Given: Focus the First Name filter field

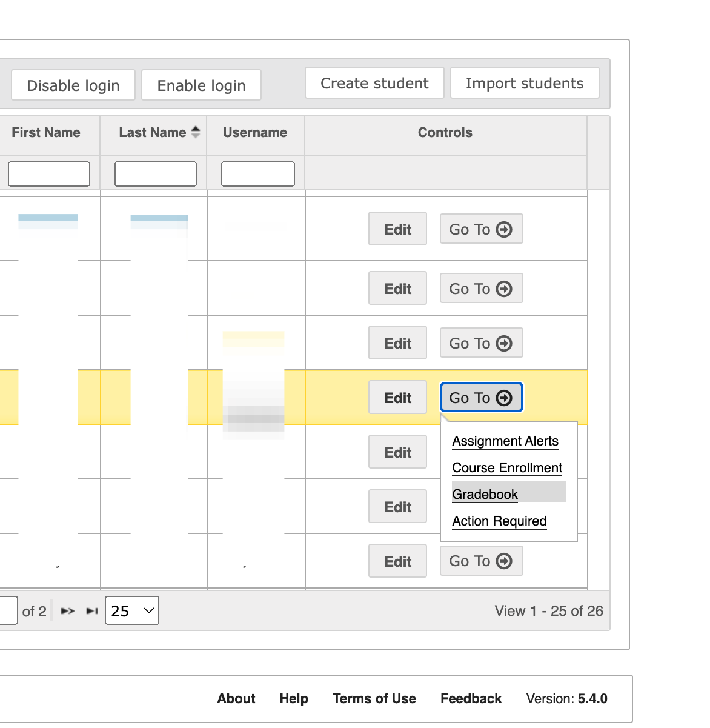Looking at the screenshot, I should click(x=49, y=174).
